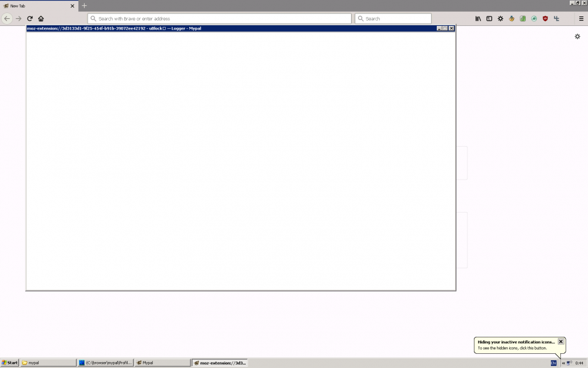Focus the 'Search with Brave or enter address' bar

[x=219, y=18]
